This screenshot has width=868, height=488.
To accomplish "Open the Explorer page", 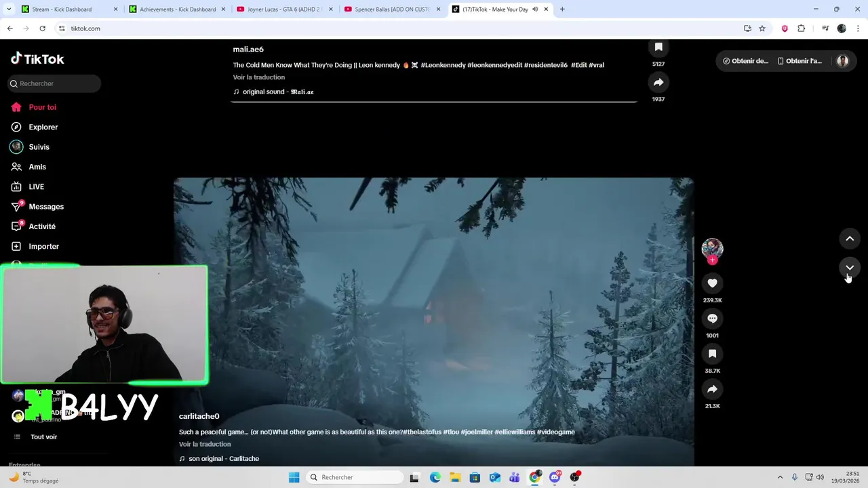I will [35, 127].
